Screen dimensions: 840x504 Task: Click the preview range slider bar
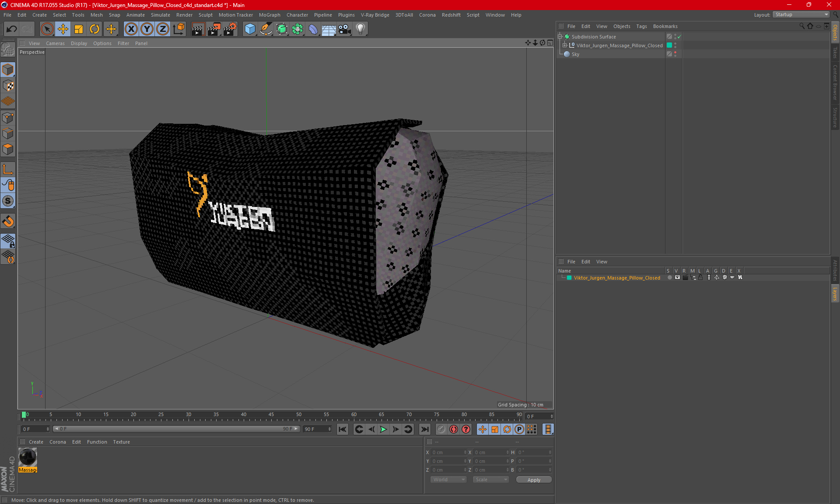(176, 429)
